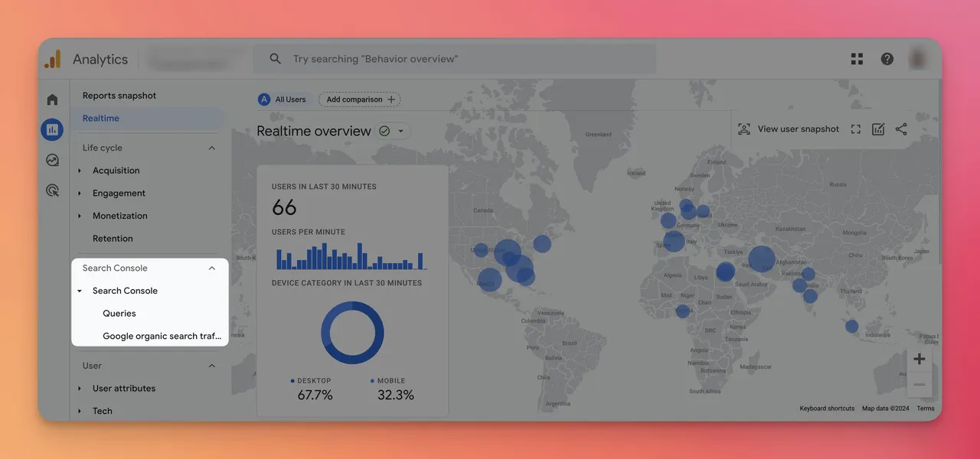Image resolution: width=980 pixels, height=459 pixels.
Task: Open the Explore icon in the left rail
Action: point(52,160)
